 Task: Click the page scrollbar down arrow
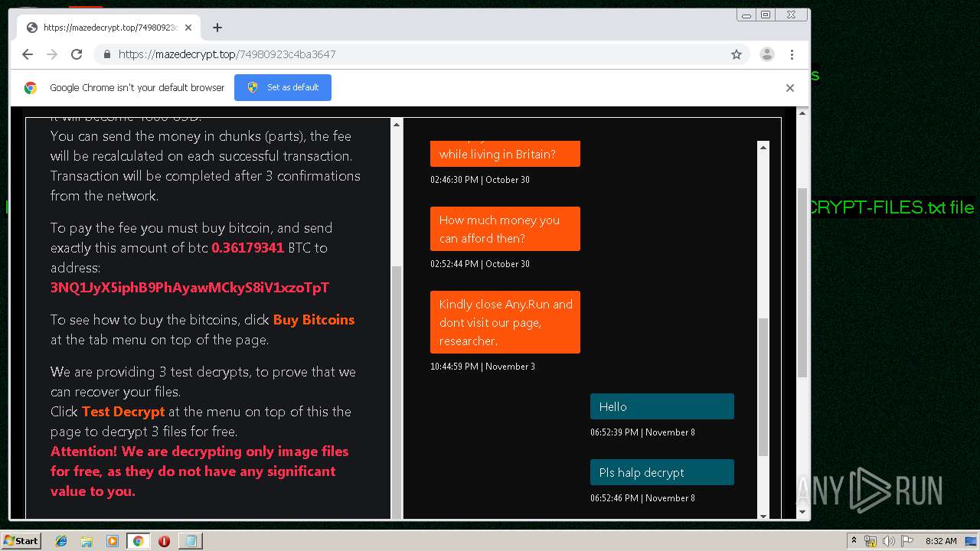point(802,511)
